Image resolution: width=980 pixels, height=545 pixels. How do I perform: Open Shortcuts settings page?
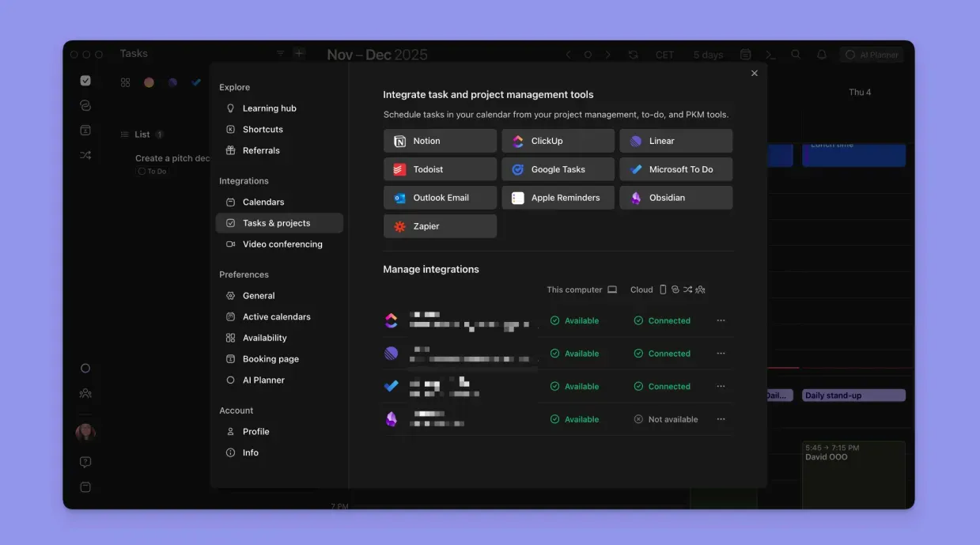tap(279, 129)
